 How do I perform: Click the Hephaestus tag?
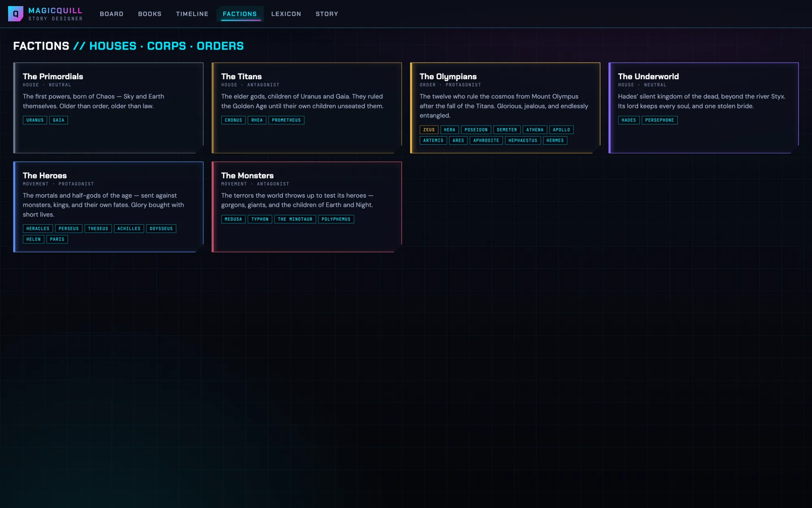click(x=523, y=141)
